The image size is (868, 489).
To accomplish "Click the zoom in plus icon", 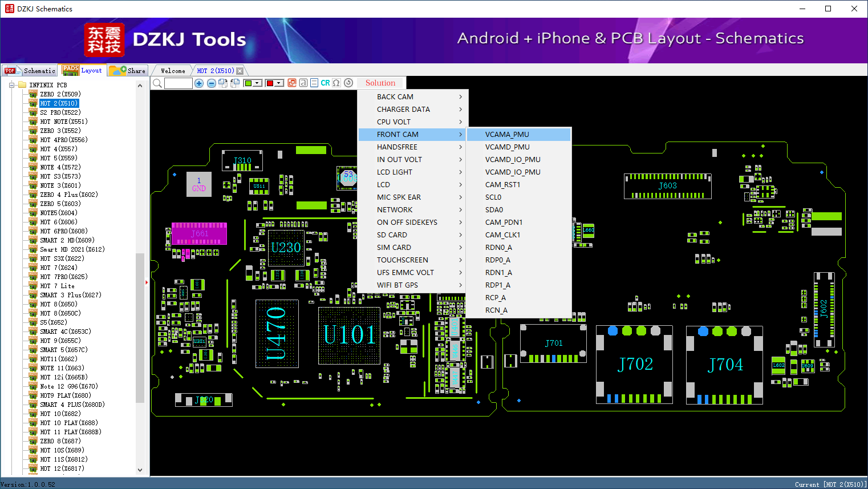I will [x=199, y=83].
